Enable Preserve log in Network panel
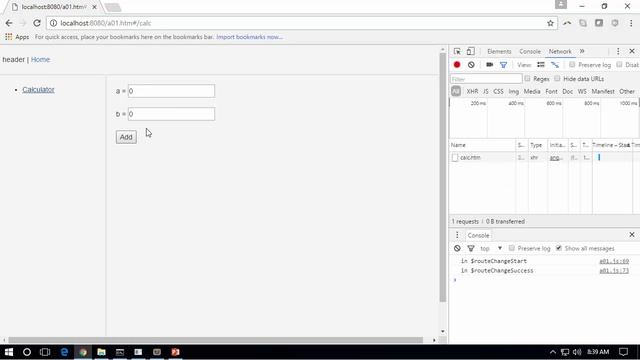The image size is (640, 360). 572,64
